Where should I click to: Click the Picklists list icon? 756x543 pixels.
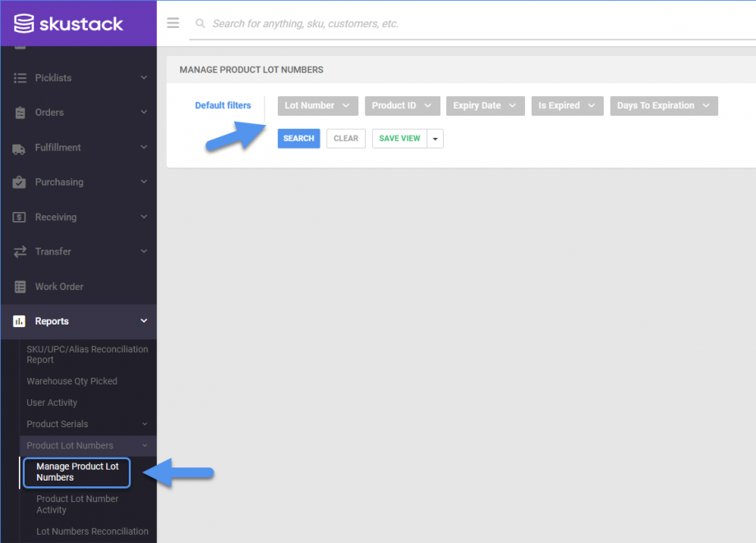click(20, 78)
